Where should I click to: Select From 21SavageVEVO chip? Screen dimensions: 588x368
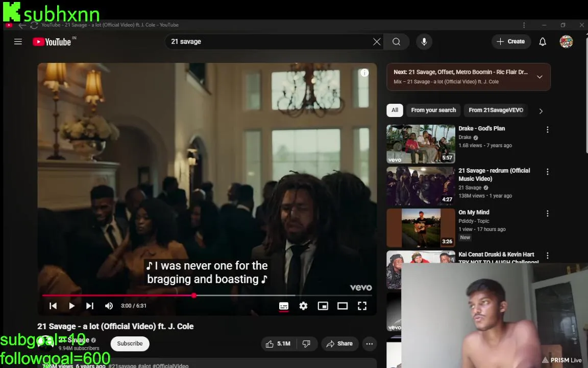(496, 110)
